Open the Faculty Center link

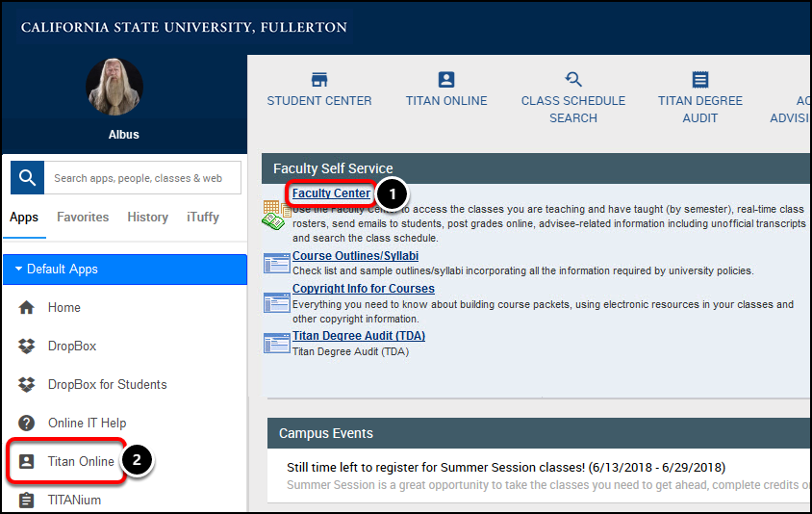331,193
